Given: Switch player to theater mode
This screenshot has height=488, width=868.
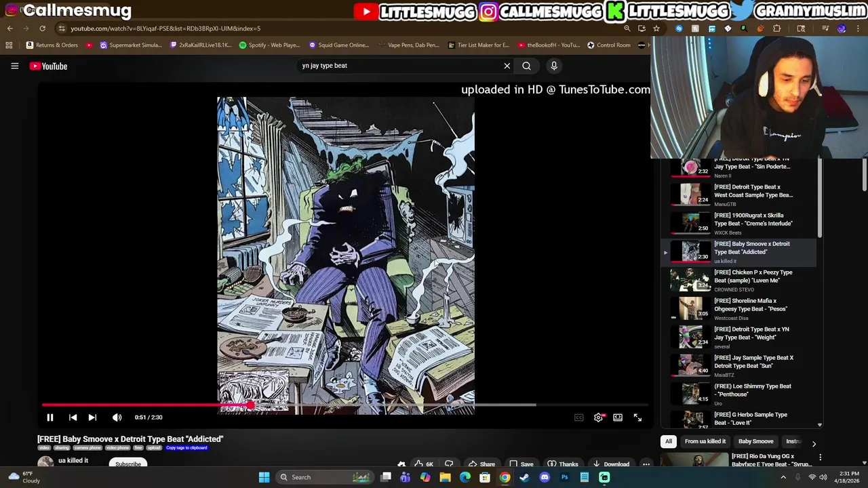Looking at the screenshot, I should click(x=618, y=418).
